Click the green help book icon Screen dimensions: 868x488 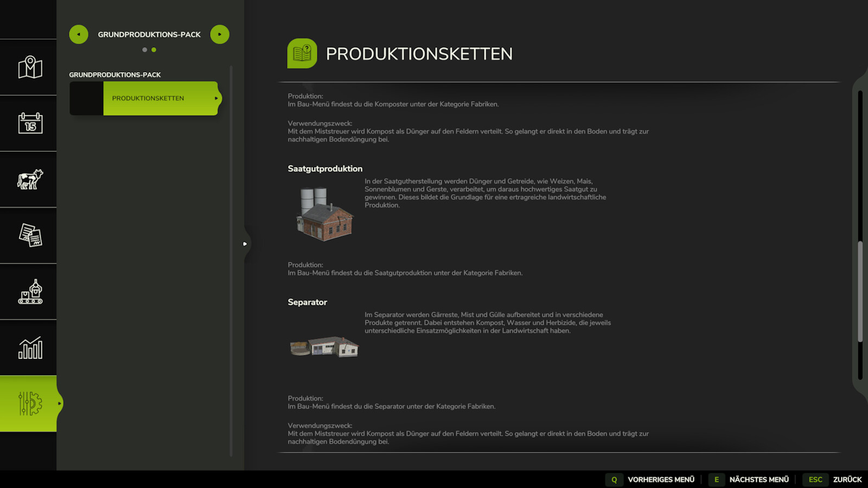click(x=302, y=54)
